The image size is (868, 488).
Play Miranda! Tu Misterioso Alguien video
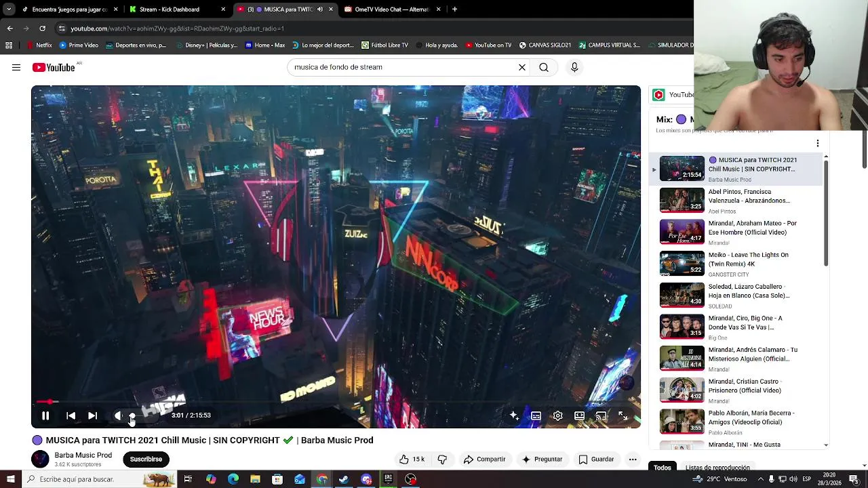[736, 359]
